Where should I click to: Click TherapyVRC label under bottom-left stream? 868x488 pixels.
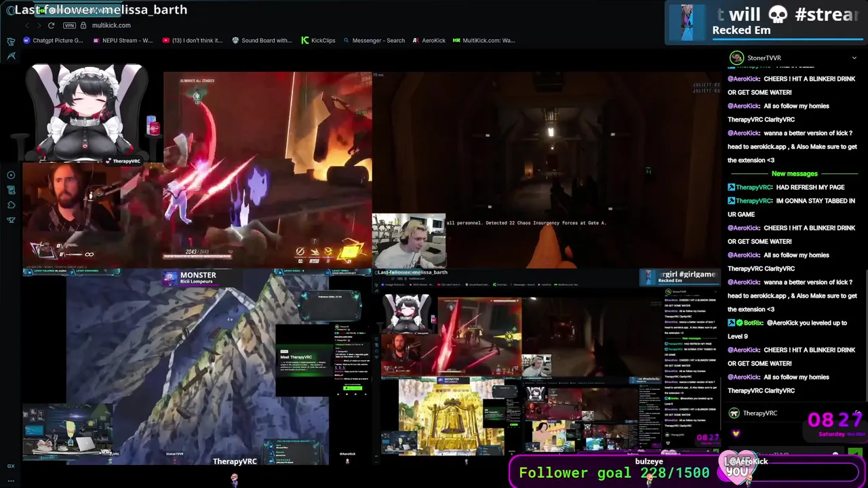pos(235,462)
